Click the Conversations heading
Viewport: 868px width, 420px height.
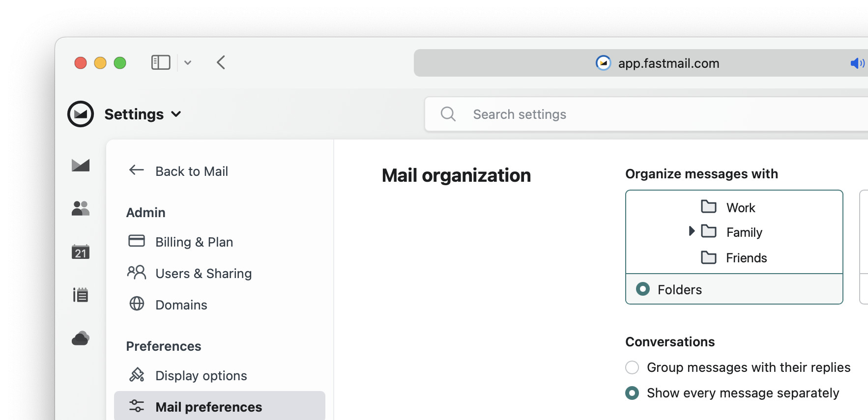pyautogui.click(x=670, y=342)
